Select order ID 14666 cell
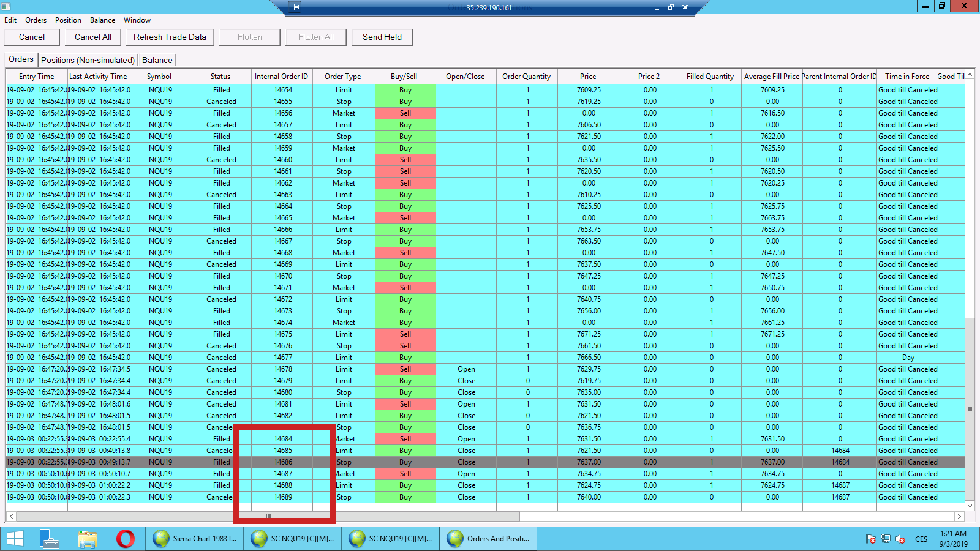The height and width of the screenshot is (551, 980). 282,230
